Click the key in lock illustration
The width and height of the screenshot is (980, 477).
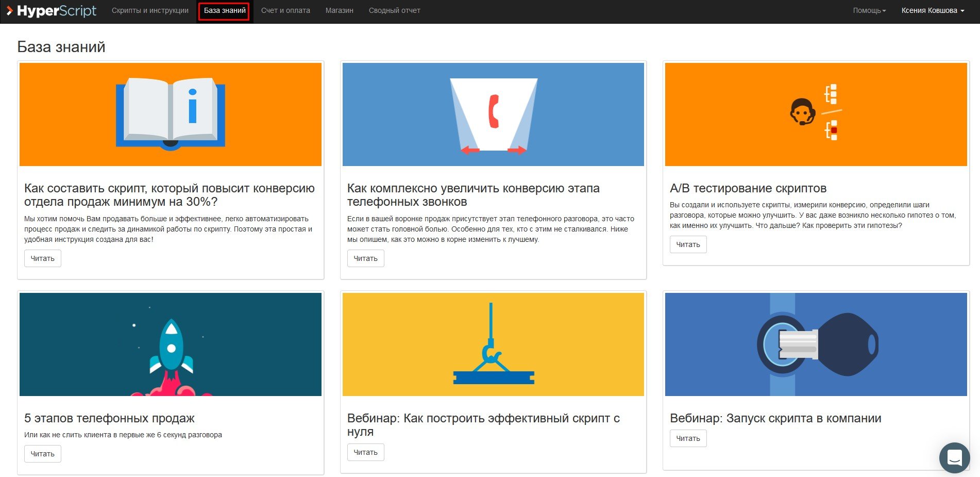(x=816, y=344)
